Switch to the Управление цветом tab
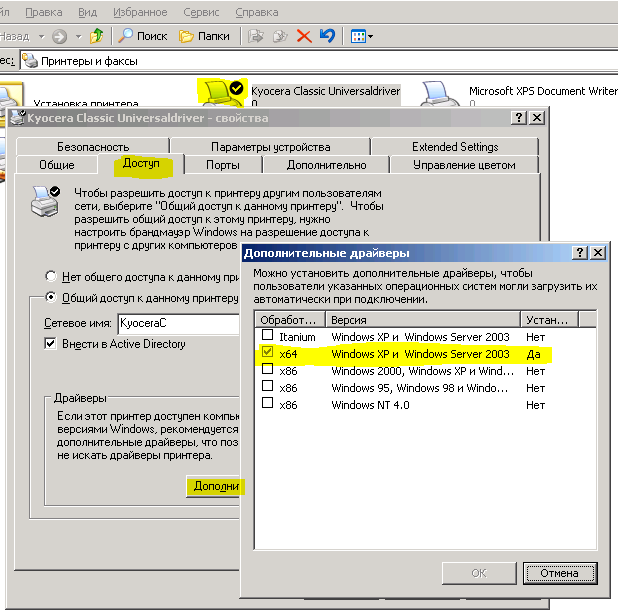 point(464,165)
